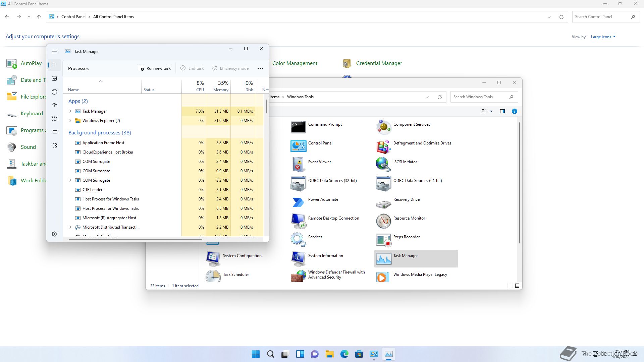Open View by Large icons dropdown
Image resolution: width=644 pixels, height=362 pixels.
click(603, 37)
